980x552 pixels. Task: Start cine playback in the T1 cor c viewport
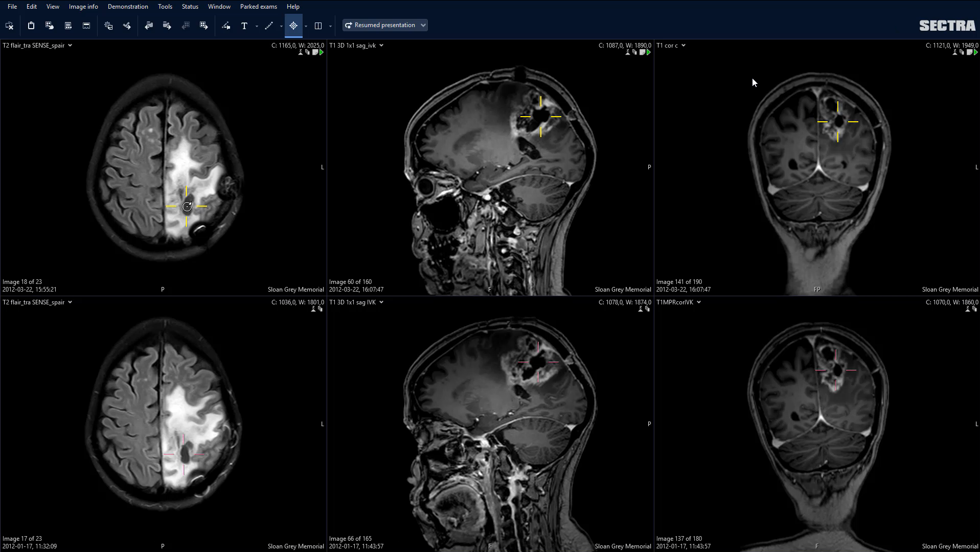click(975, 52)
